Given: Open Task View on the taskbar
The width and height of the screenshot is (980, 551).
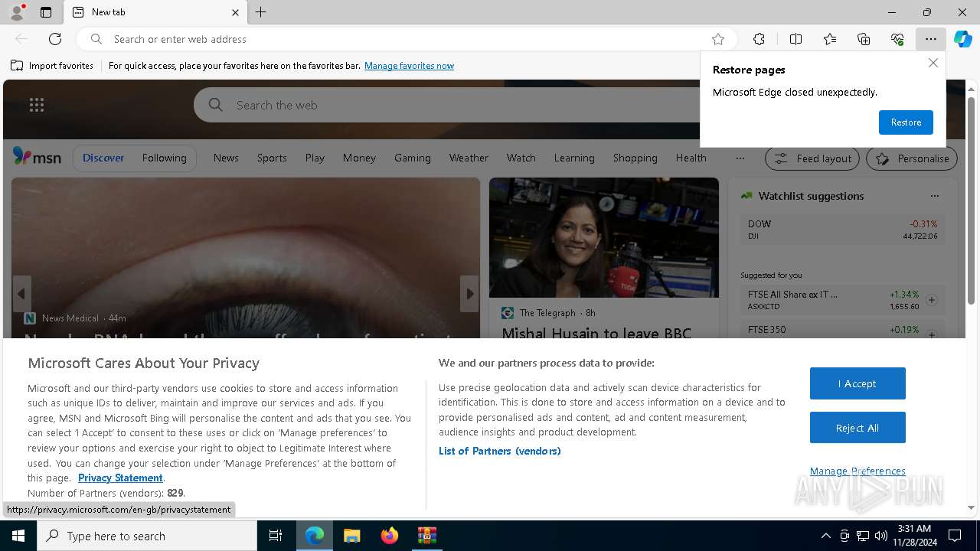Looking at the screenshot, I should [276, 536].
